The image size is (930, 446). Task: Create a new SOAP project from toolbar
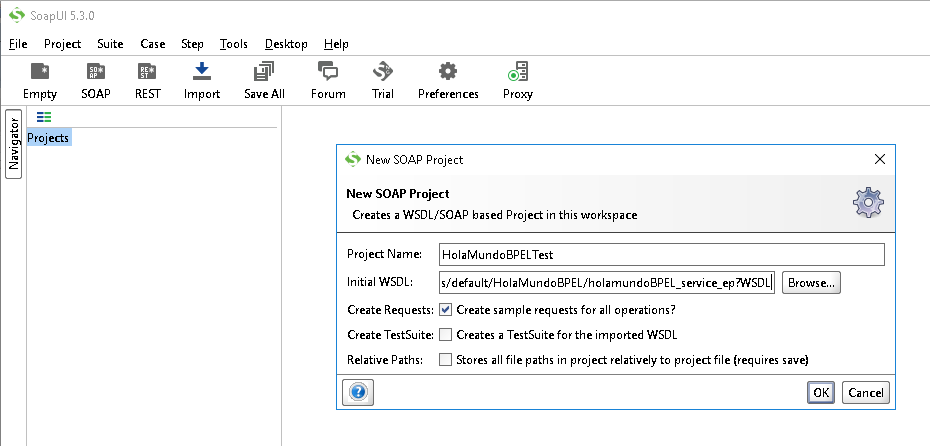(x=96, y=81)
